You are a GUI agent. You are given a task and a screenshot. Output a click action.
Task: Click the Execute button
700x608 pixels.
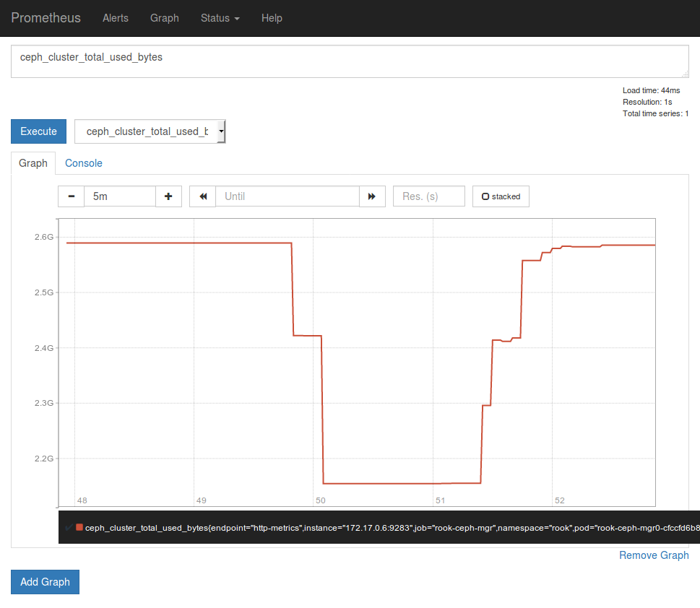coord(38,131)
